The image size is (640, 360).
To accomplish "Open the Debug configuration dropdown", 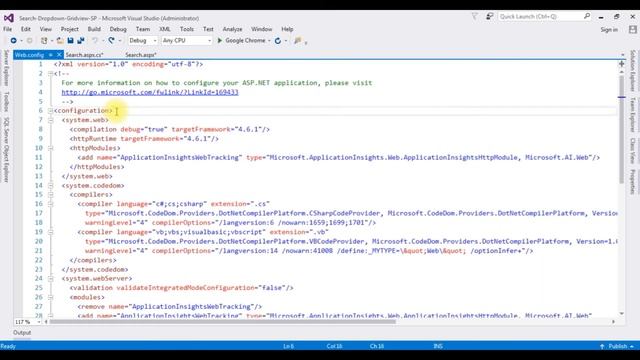I will point(142,40).
